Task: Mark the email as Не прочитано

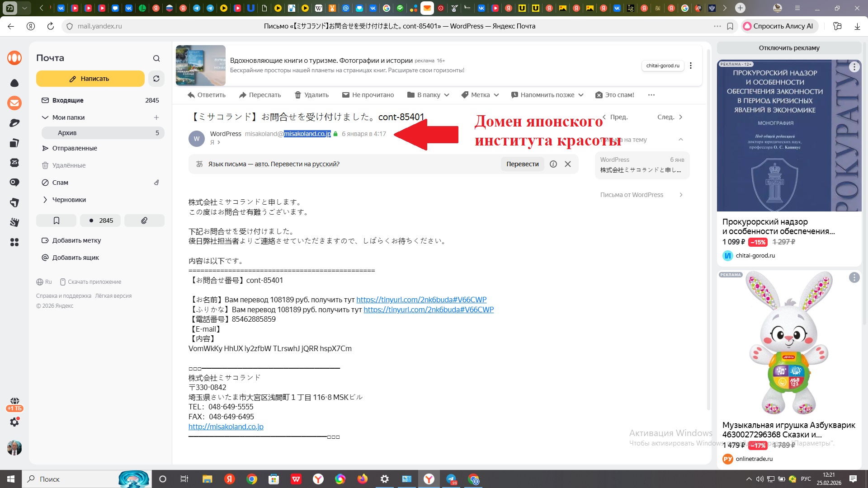Action: [x=368, y=95]
